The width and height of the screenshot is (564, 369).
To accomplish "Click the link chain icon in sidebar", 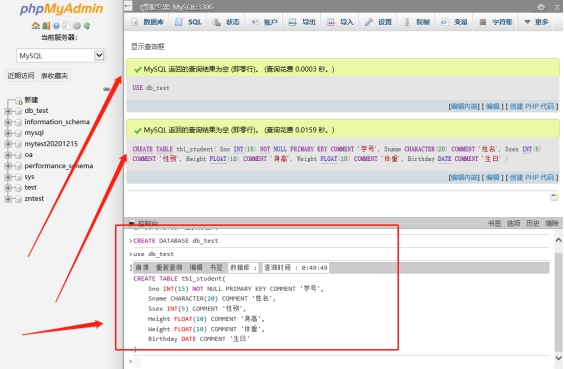I will coord(106,88).
